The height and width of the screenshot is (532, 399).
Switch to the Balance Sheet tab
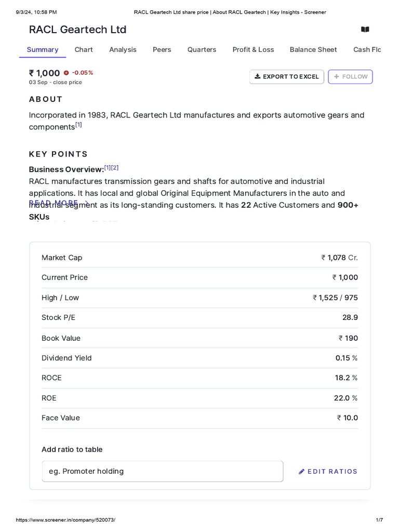point(313,50)
